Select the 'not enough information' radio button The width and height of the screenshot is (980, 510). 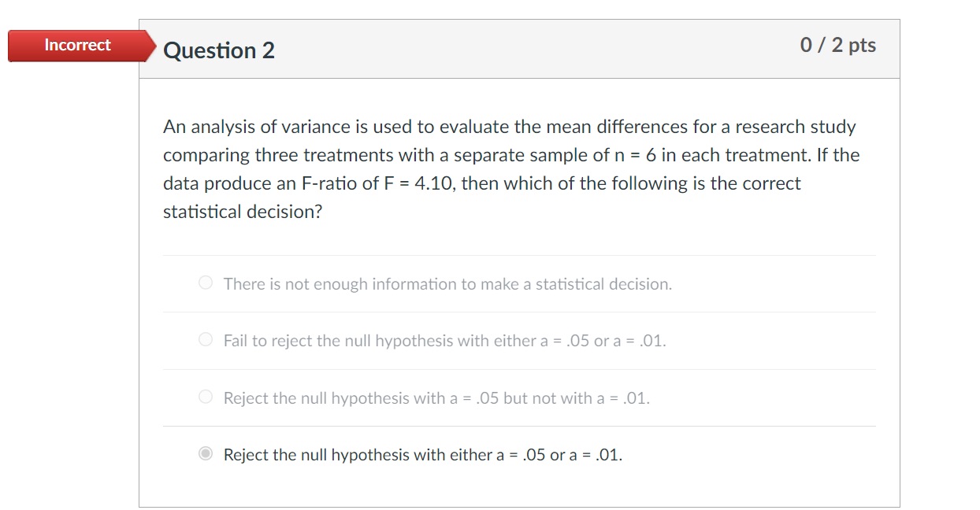(206, 283)
